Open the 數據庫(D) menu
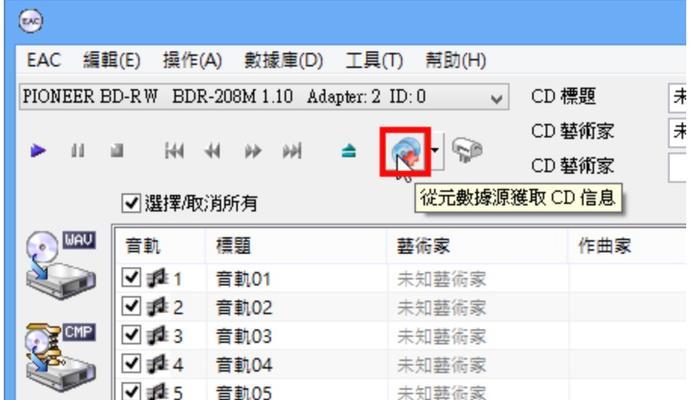696x400 pixels. click(x=283, y=60)
